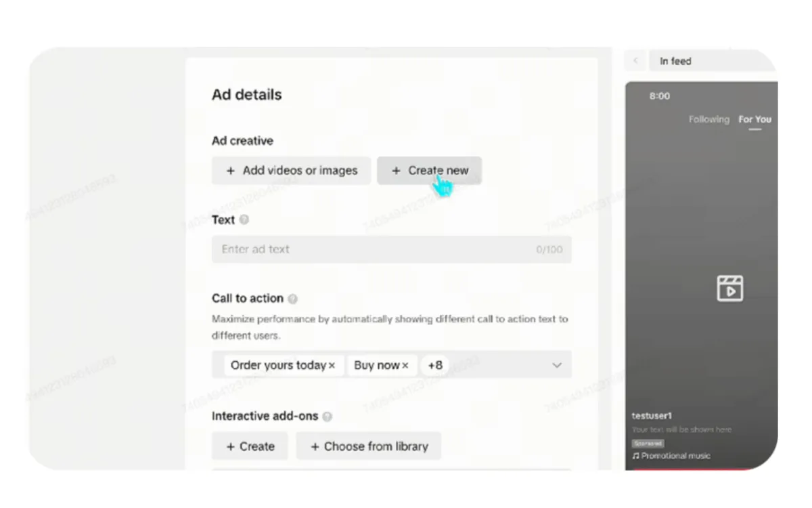
Task: Click the Create new button
Action: click(429, 171)
